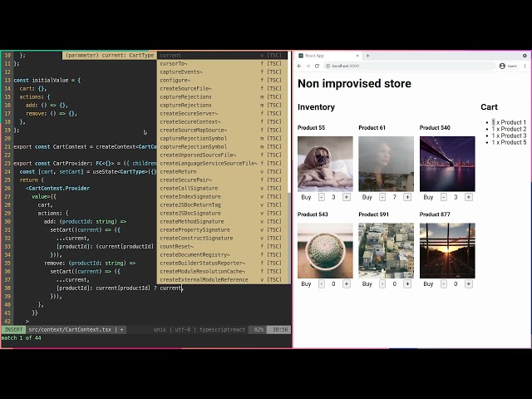Decrease quantity of Product 877
This screenshot has width=532, height=399.
[444, 284]
